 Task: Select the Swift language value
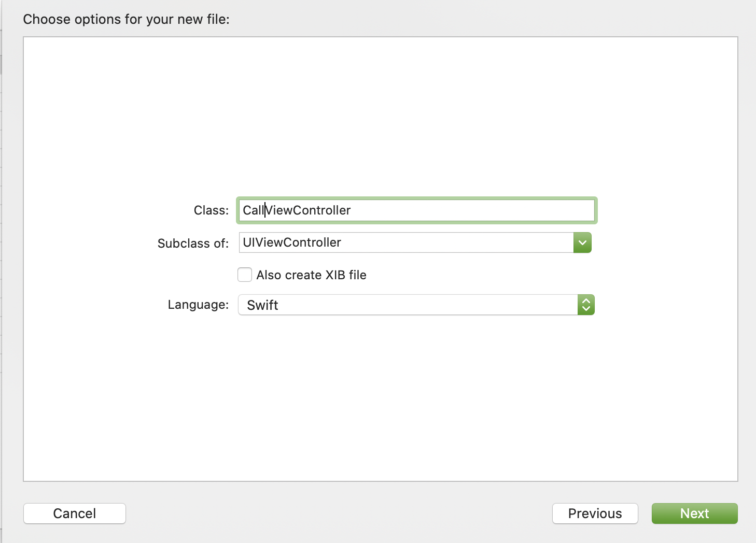(x=404, y=305)
